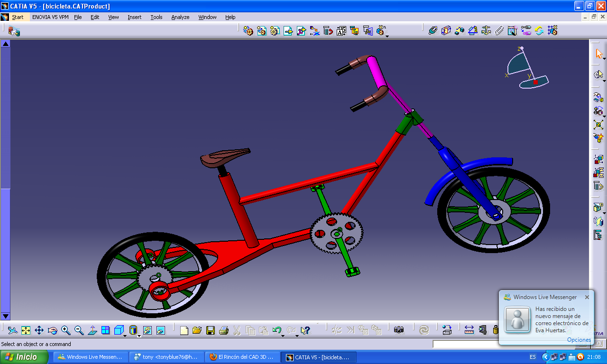Expand the Select arrow tool dropdown
This screenshot has width=607, height=364.
click(605, 59)
